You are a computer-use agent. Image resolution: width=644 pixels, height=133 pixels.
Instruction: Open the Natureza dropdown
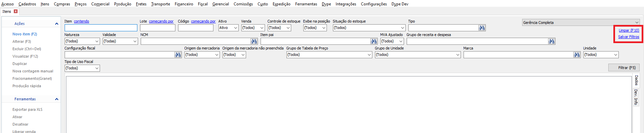82,41
